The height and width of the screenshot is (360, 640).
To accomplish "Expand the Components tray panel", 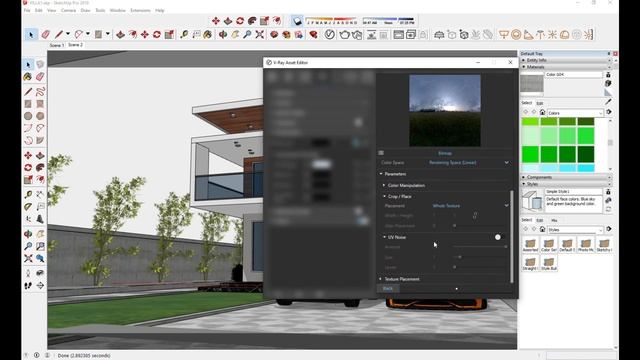I will point(566,177).
